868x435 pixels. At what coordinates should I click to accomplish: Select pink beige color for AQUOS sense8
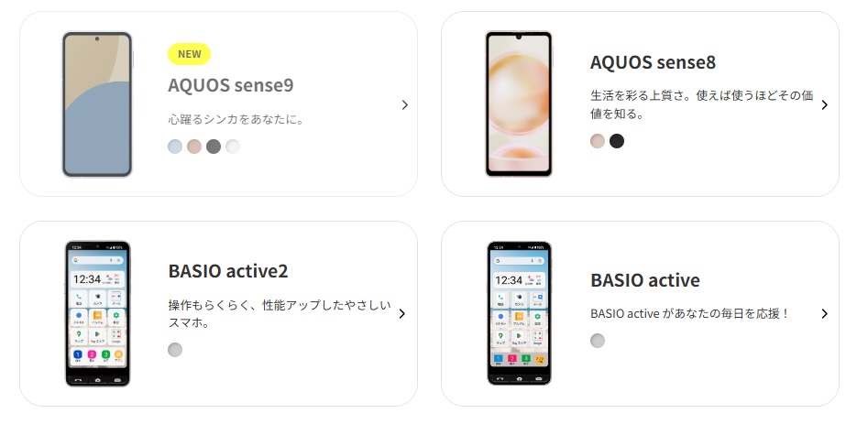(x=598, y=141)
